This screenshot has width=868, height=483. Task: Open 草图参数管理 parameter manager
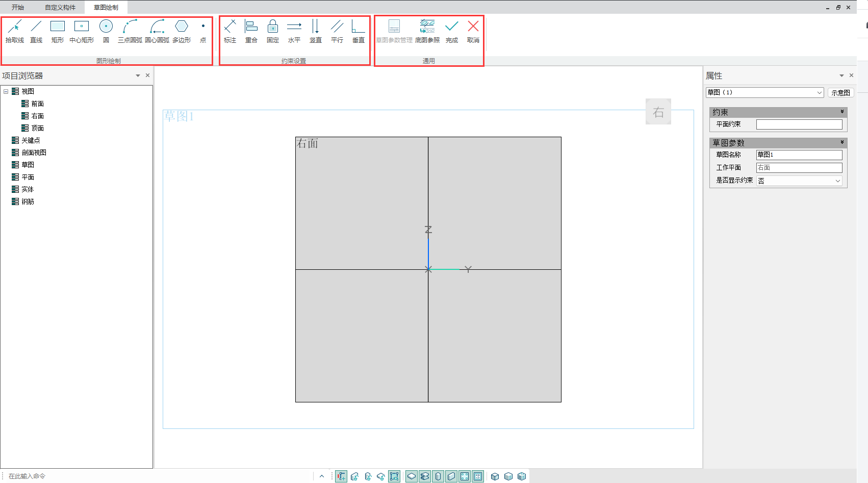point(394,31)
